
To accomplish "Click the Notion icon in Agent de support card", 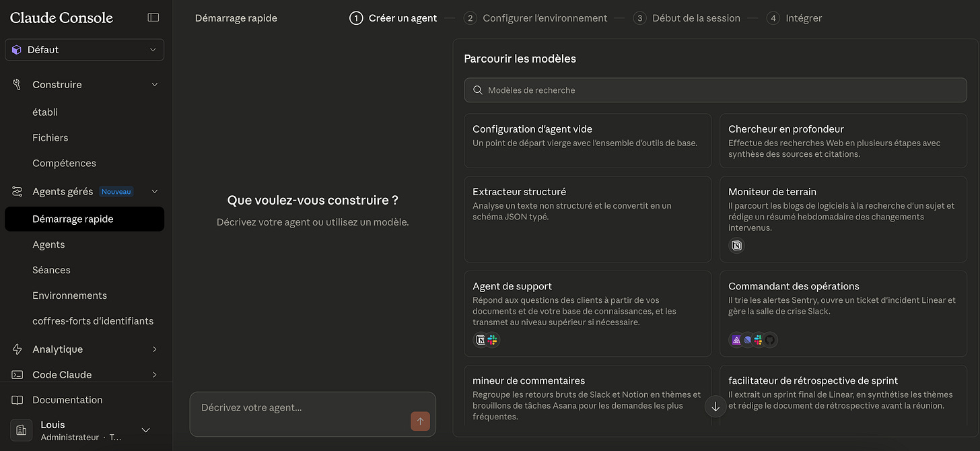I will [x=481, y=340].
